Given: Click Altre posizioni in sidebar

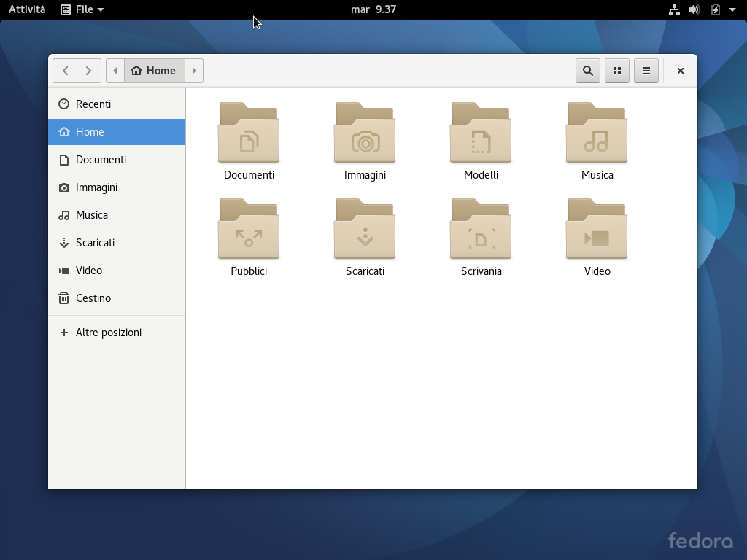Looking at the screenshot, I should point(109,332).
